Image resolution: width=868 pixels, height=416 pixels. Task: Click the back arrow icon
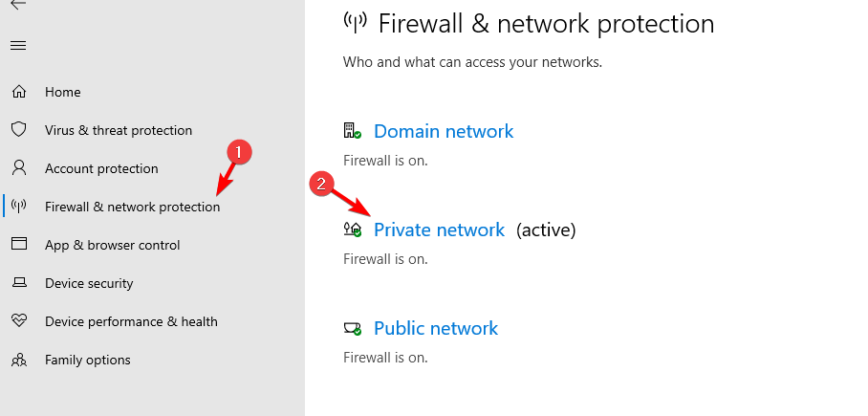click(18, 5)
